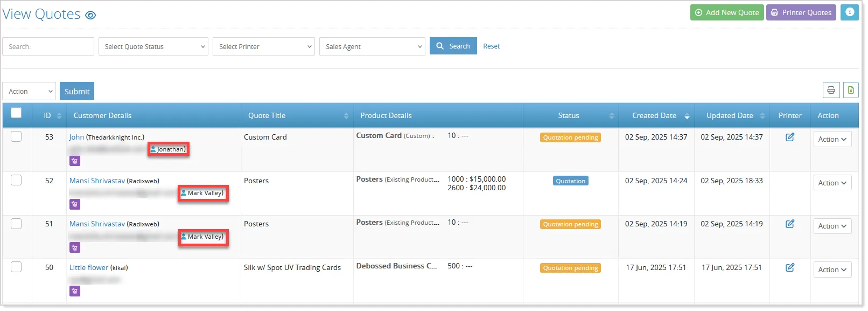Open the printer edit icon for quote 50
Viewport: 868px width, 311px height.
click(790, 267)
